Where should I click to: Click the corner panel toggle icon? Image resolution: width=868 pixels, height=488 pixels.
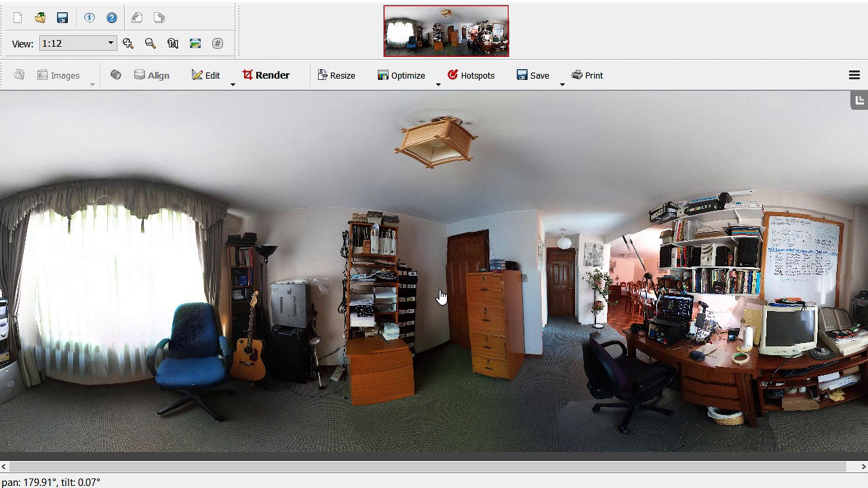[x=859, y=100]
